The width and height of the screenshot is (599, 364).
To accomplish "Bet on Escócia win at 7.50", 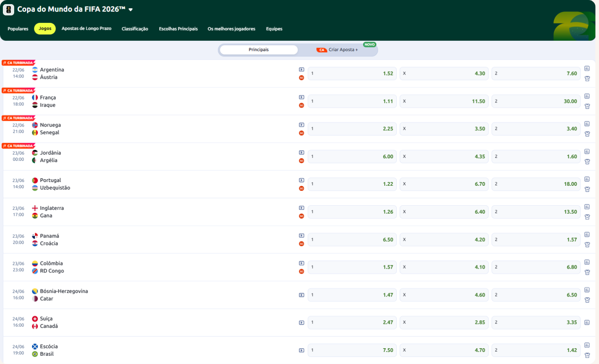I will click(x=352, y=350).
